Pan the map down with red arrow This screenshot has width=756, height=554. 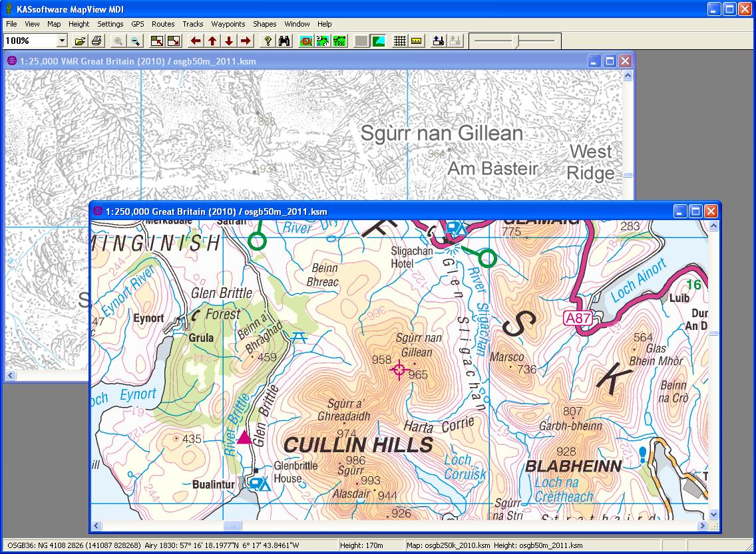click(x=229, y=41)
